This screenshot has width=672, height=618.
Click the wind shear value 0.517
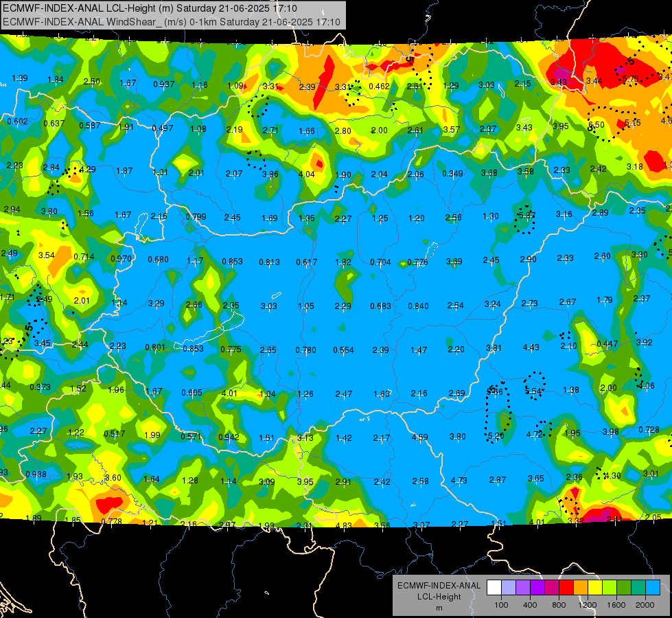click(115, 433)
